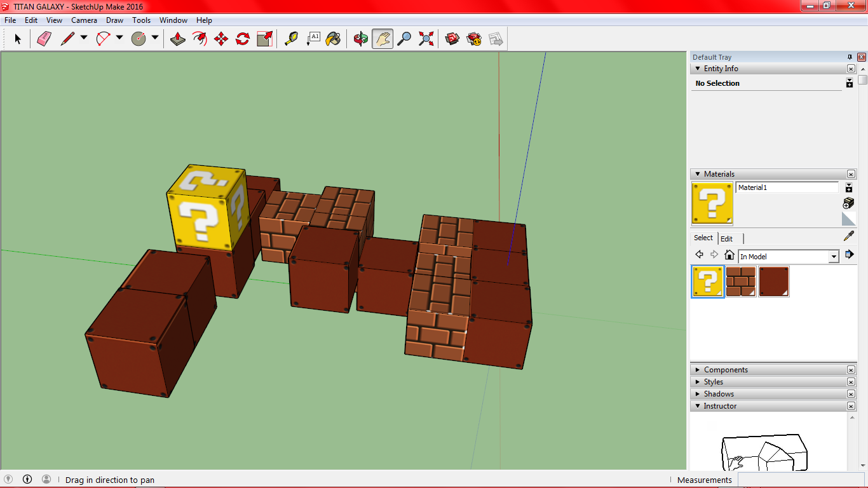
Task: Close the Instructor panel
Action: (851, 406)
